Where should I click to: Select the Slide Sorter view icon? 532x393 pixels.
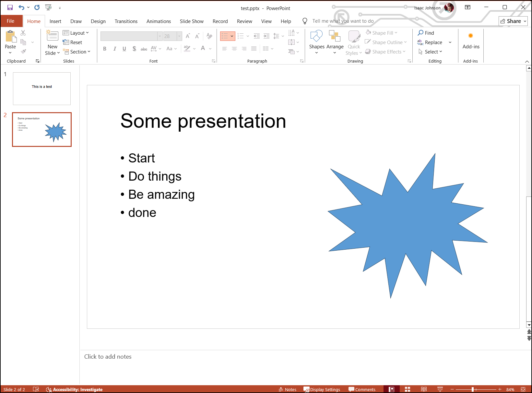(408, 389)
